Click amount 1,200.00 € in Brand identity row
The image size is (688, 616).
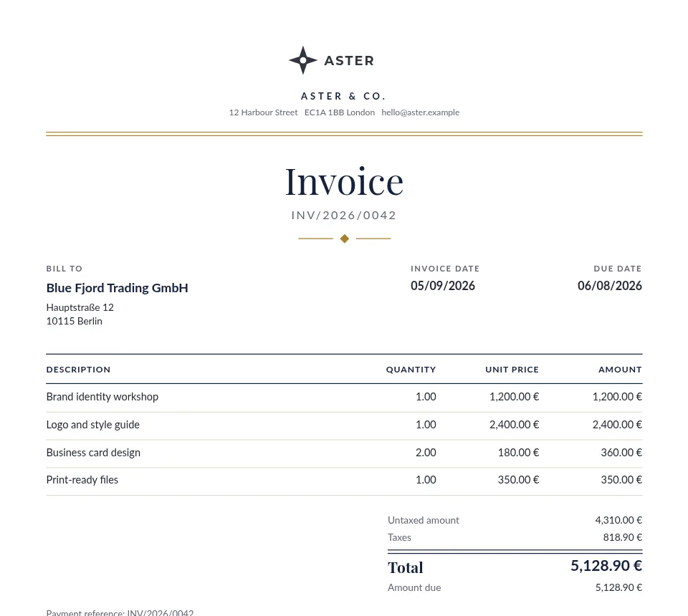pos(617,397)
